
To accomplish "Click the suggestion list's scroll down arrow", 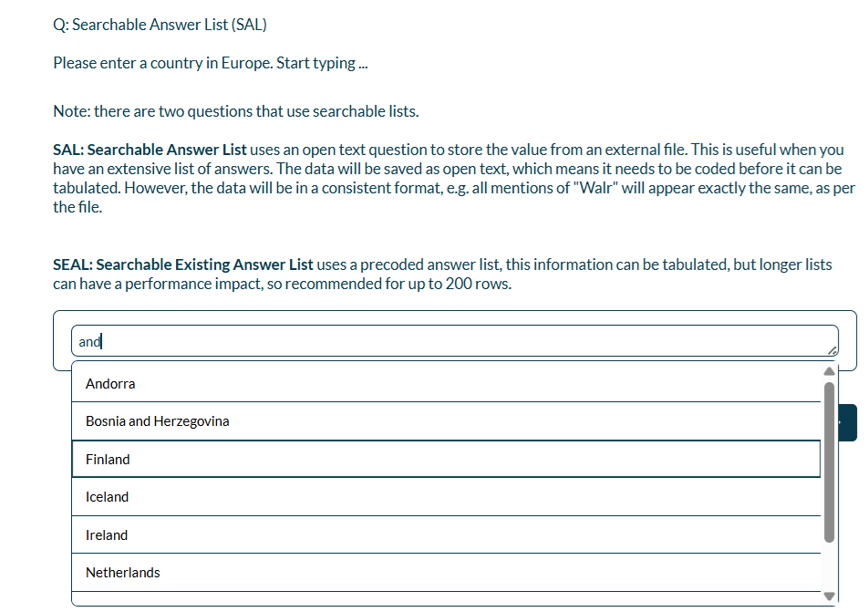I will click(x=830, y=596).
